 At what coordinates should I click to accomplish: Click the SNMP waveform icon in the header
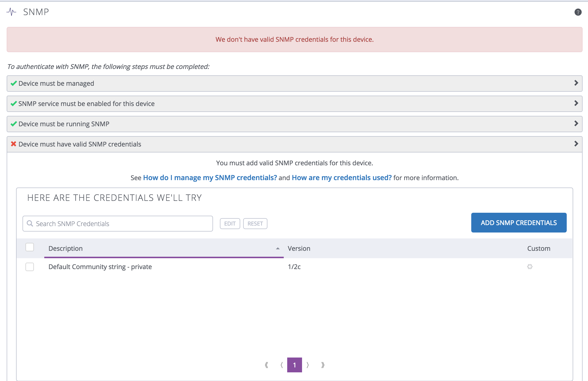pyautogui.click(x=11, y=11)
